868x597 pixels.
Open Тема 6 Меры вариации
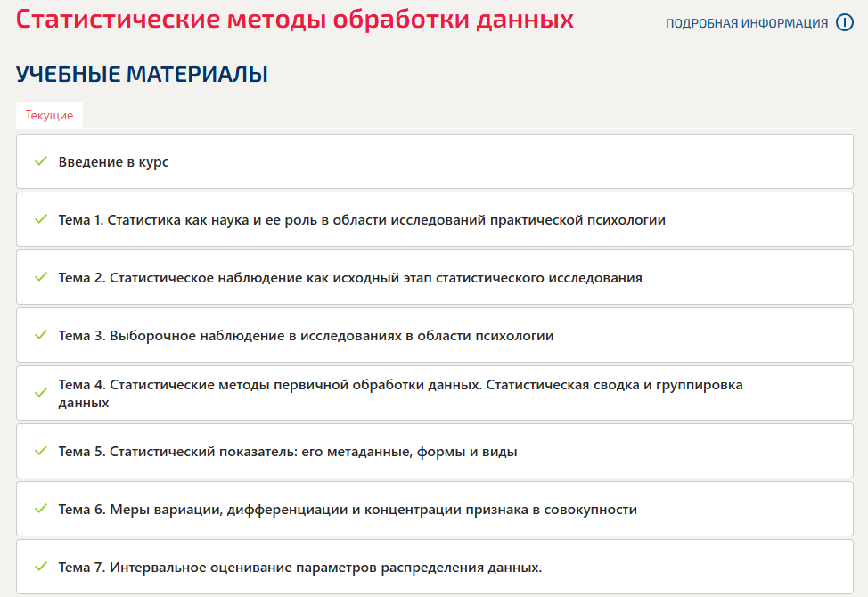tap(435, 509)
